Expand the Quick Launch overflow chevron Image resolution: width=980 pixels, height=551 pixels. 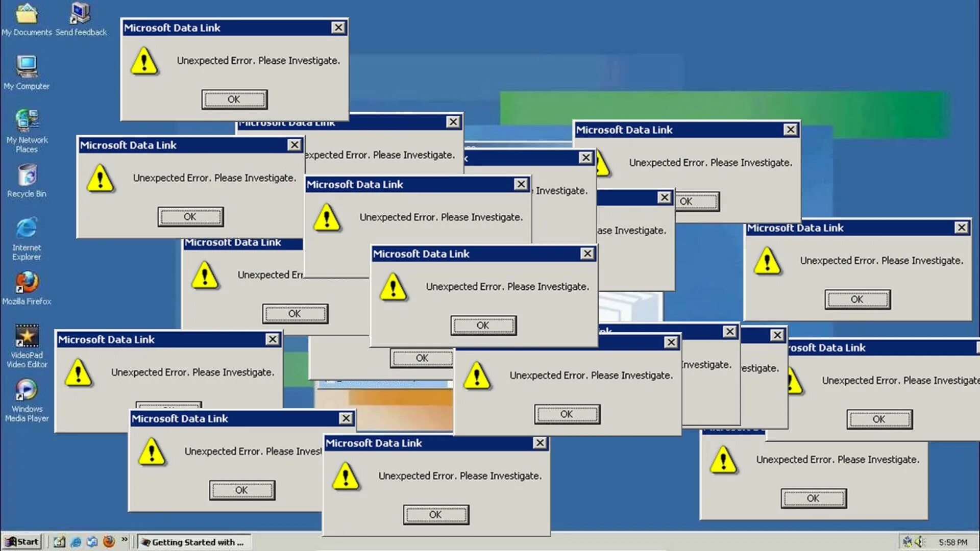124,539
